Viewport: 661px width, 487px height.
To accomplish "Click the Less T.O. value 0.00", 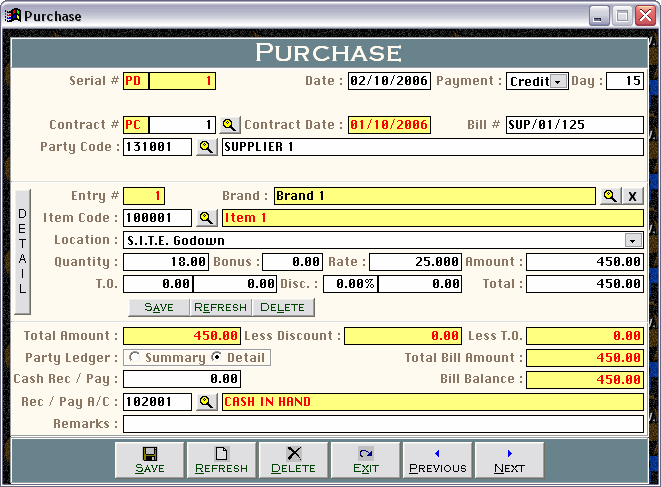I will coord(585,336).
